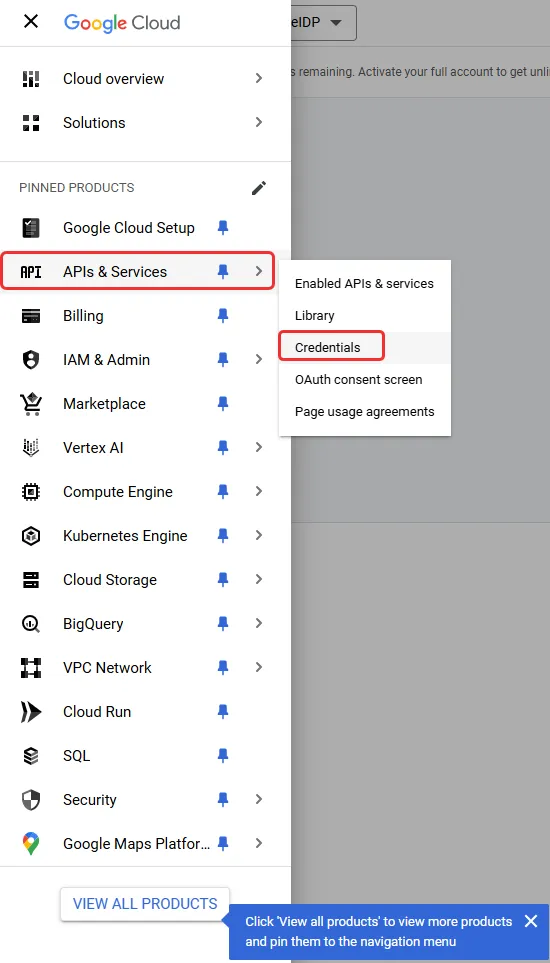The height and width of the screenshot is (963, 550).
Task: Open the Cloud Run icon
Action: point(31,712)
